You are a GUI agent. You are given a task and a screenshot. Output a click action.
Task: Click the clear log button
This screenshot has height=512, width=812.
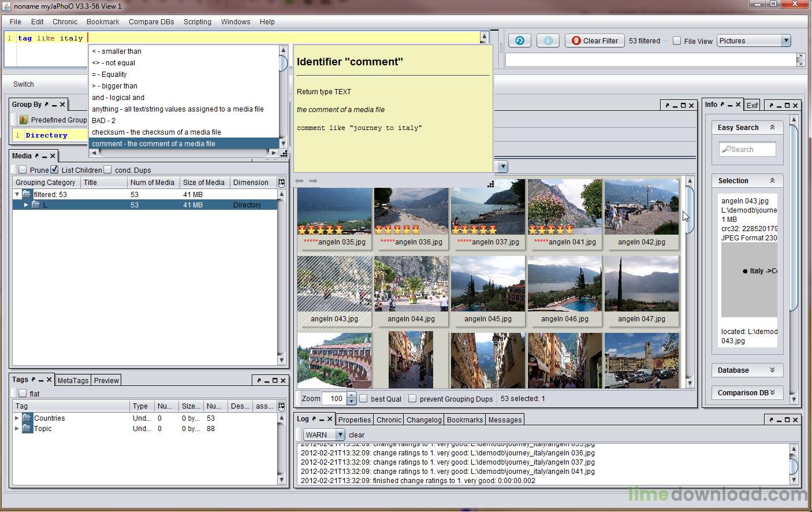(x=357, y=435)
